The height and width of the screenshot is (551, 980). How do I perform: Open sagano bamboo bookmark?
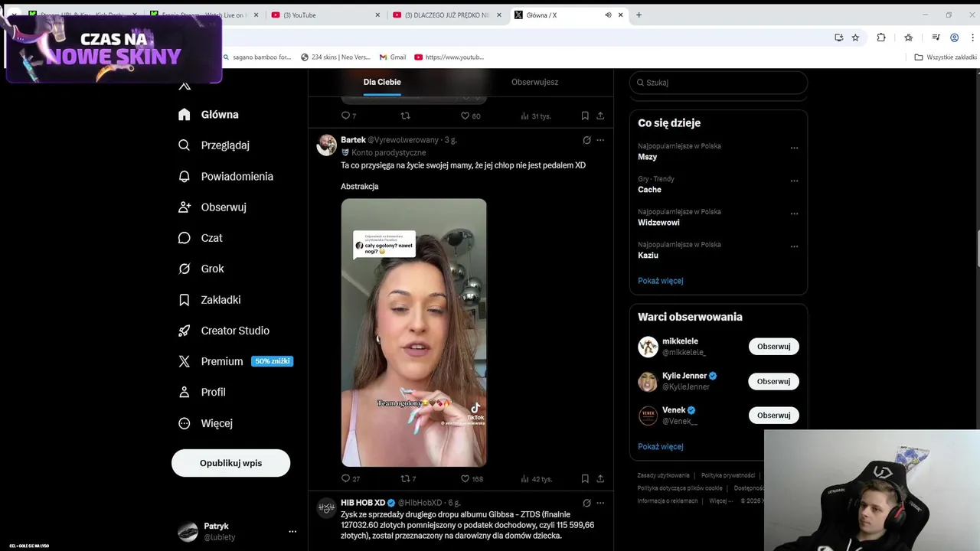(257, 57)
